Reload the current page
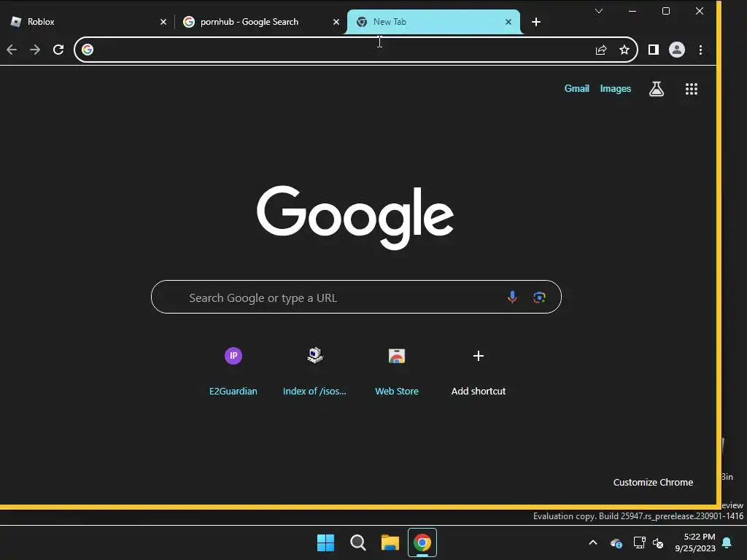Viewport: 747px width, 560px height. [x=58, y=50]
